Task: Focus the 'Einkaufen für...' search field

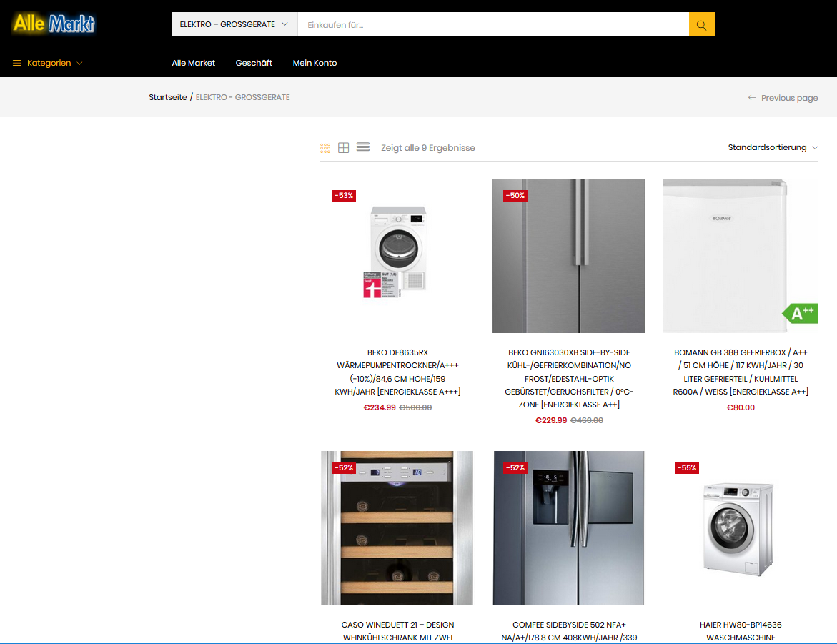Action: pos(493,24)
